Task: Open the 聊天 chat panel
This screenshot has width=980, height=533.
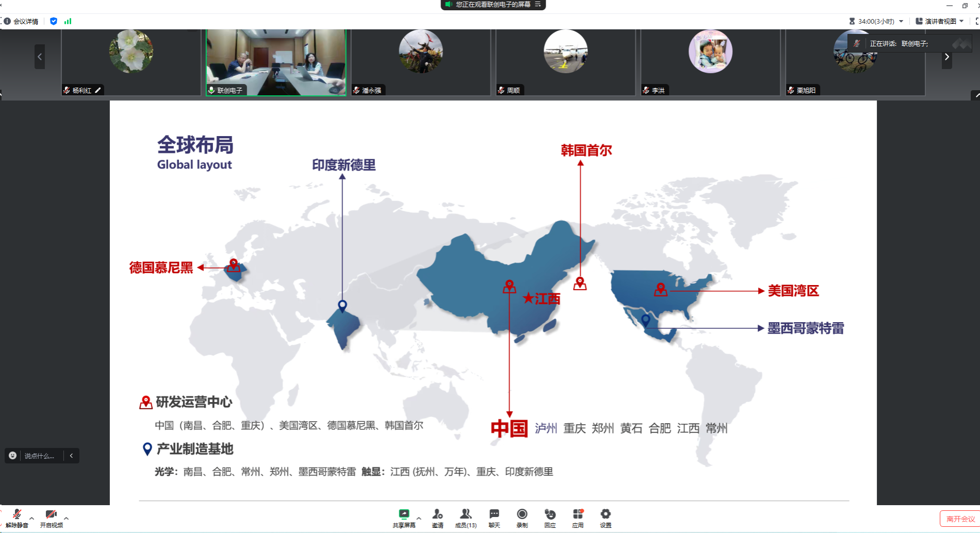Action: point(494,518)
